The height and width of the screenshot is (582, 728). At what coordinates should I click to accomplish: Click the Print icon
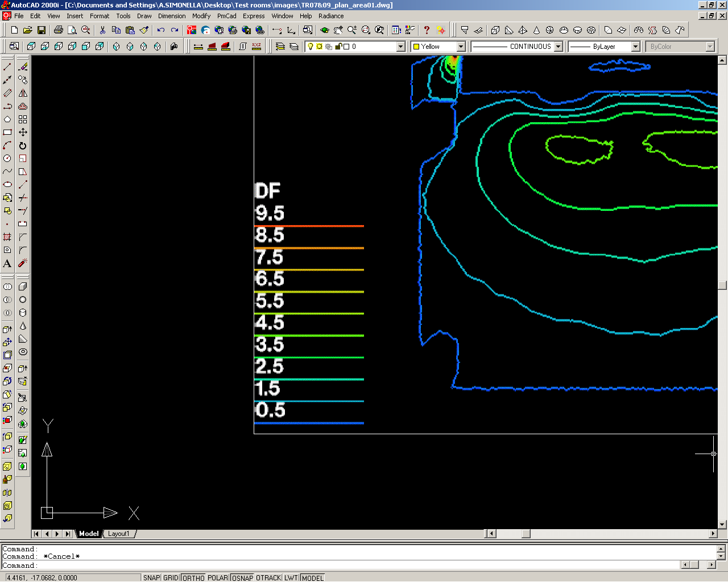(58, 30)
